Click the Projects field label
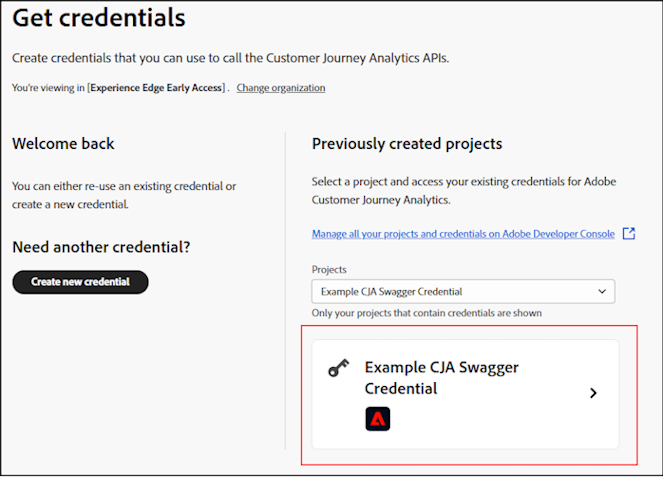This screenshot has width=663, height=477. pyautogui.click(x=330, y=270)
